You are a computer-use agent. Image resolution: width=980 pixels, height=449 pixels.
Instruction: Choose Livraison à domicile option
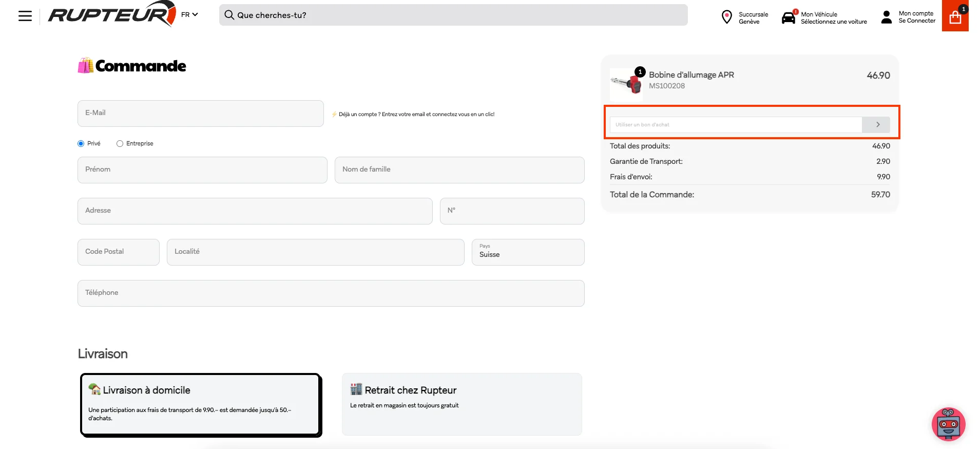[201, 405]
